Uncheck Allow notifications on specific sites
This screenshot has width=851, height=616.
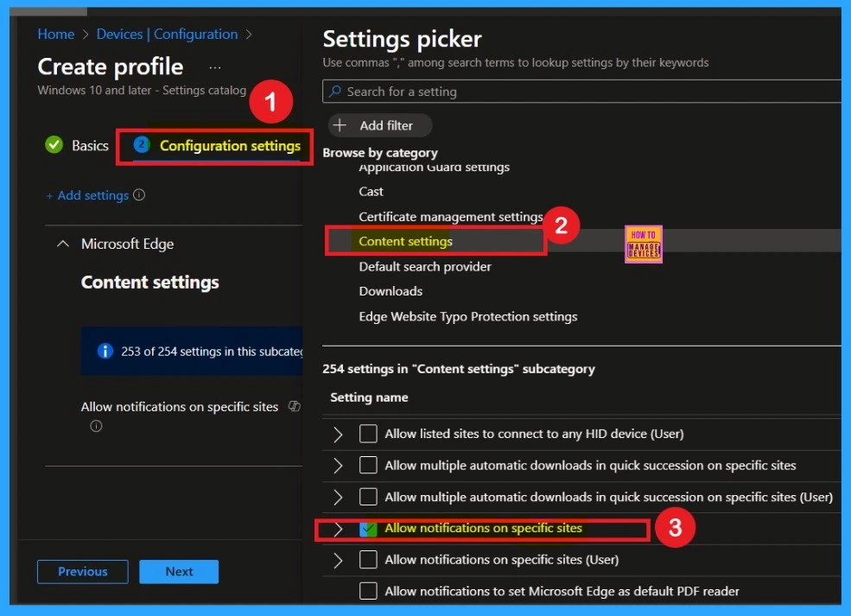tap(368, 528)
